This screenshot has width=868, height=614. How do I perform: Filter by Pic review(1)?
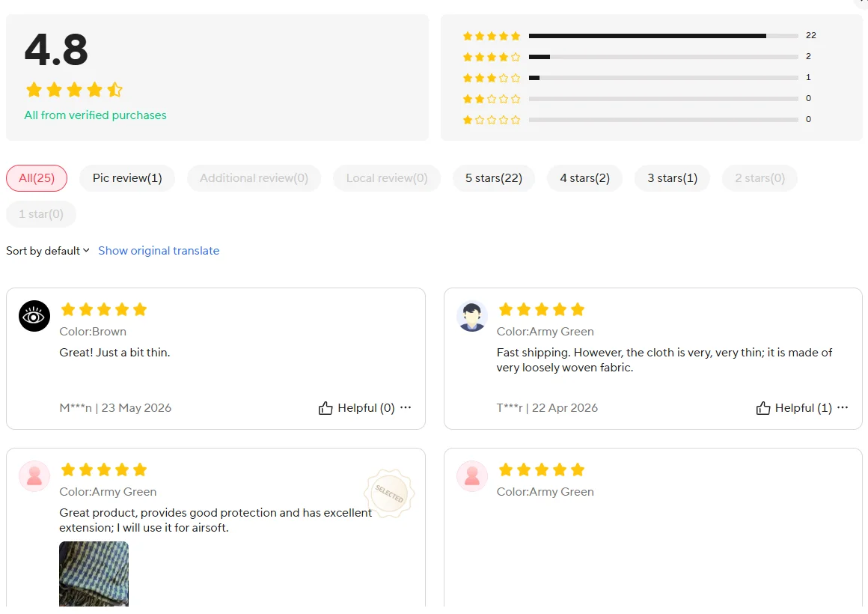(x=127, y=178)
